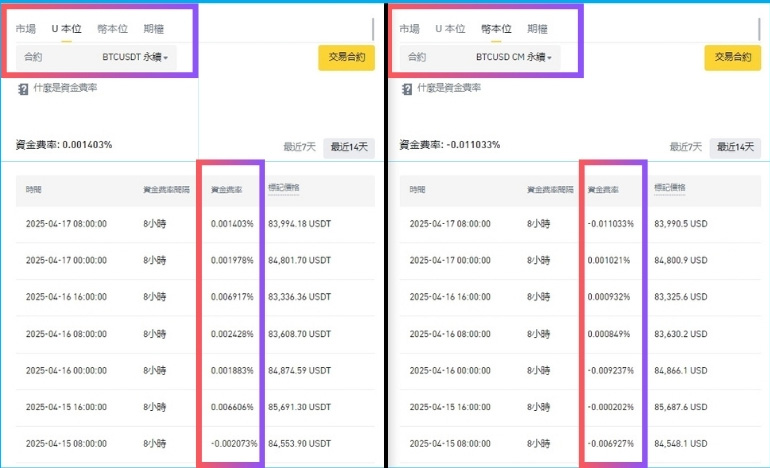Click 標記價格 column header in the left table

point(285,188)
